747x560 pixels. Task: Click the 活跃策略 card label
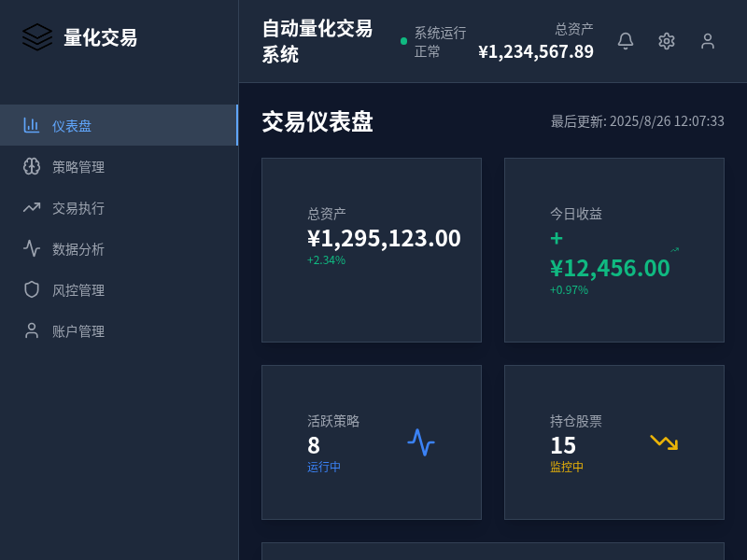tap(333, 421)
